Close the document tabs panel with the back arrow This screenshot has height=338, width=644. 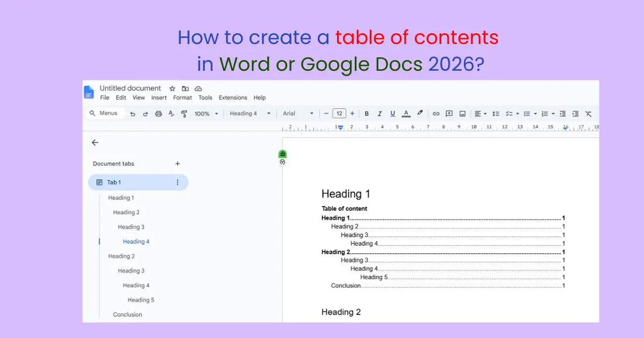click(95, 142)
